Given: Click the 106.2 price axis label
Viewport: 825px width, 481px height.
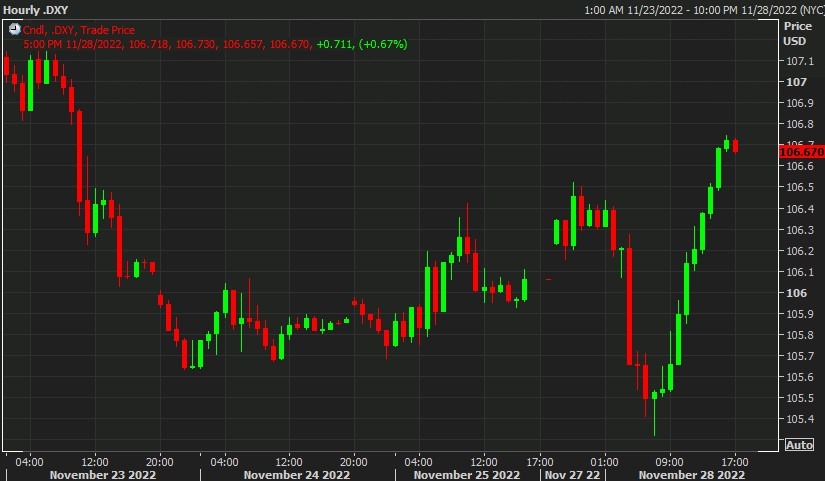Looking at the screenshot, I should [799, 251].
